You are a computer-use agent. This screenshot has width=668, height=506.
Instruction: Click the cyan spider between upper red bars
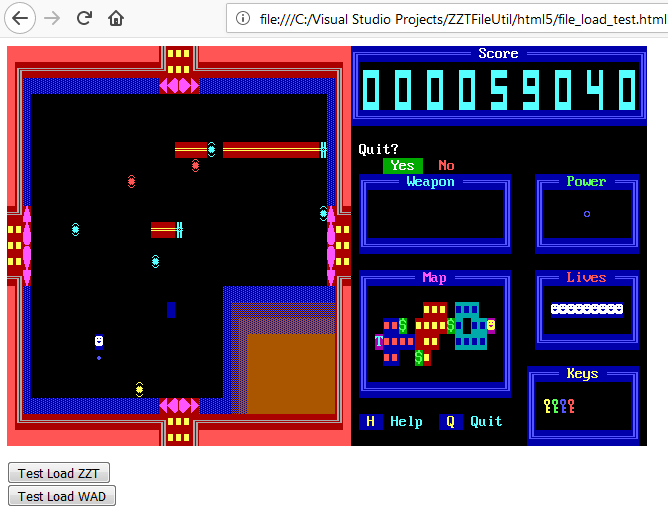[211, 150]
